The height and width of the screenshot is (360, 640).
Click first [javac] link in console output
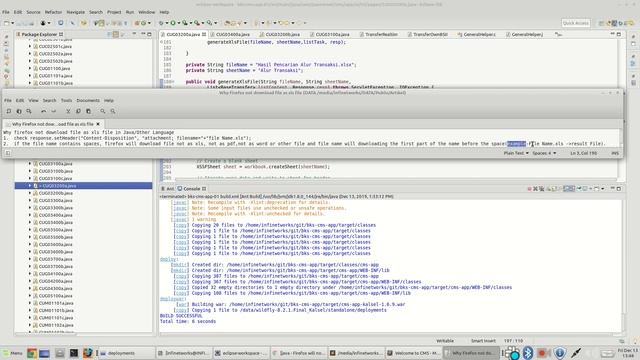point(179,202)
